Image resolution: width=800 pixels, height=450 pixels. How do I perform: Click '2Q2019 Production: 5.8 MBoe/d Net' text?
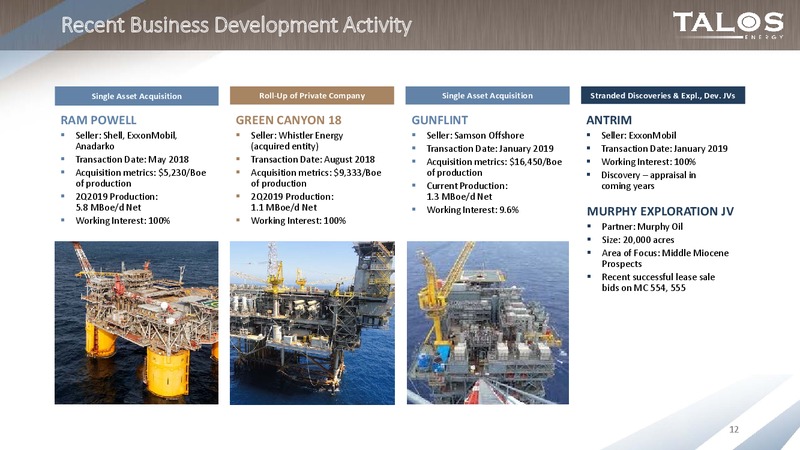coord(116,202)
